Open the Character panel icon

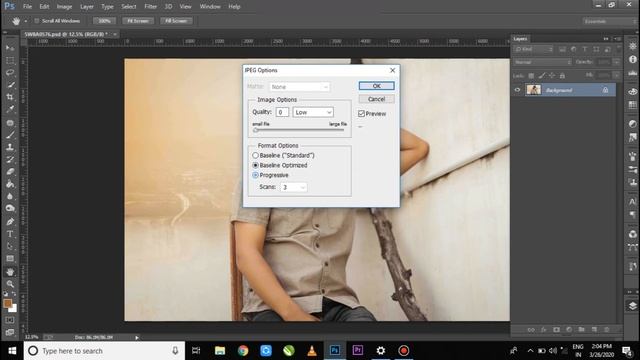[x=633, y=202]
